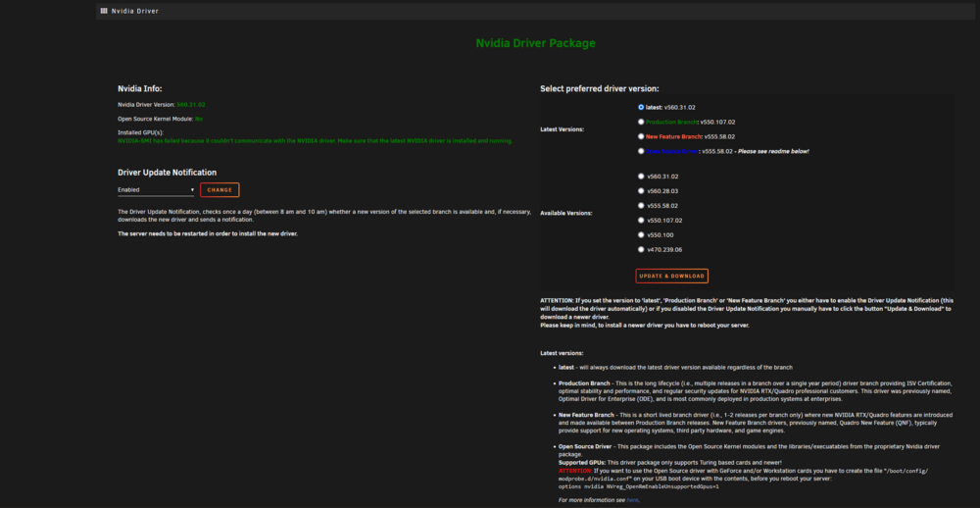Click the Open Source Kernel Module 'No' value
The image size is (980, 508).
[x=199, y=119]
